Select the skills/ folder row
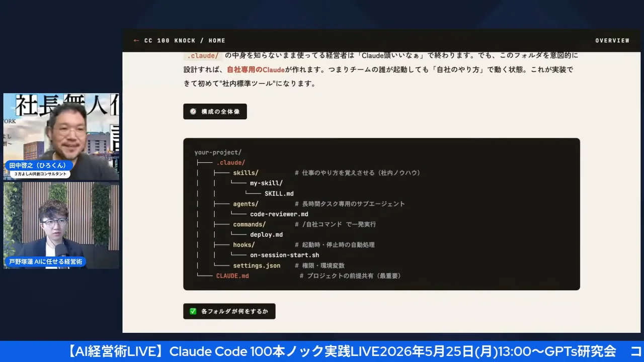Viewport: 644px width, 362px height. (x=246, y=173)
